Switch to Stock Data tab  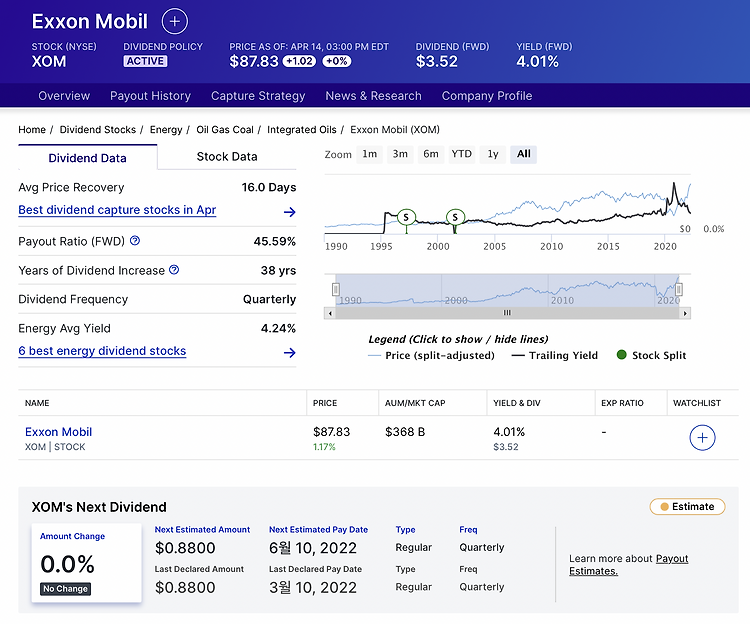(227, 156)
